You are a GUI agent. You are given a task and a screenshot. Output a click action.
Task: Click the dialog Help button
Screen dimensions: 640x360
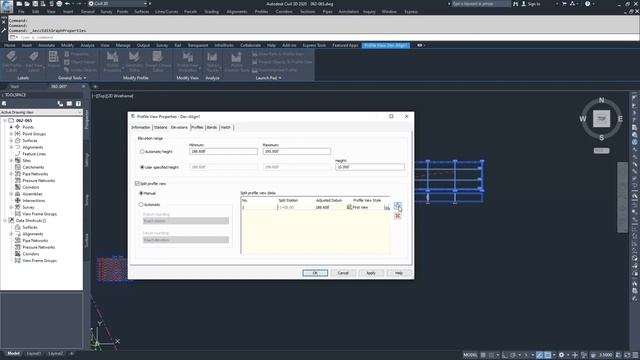(x=398, y=273)
